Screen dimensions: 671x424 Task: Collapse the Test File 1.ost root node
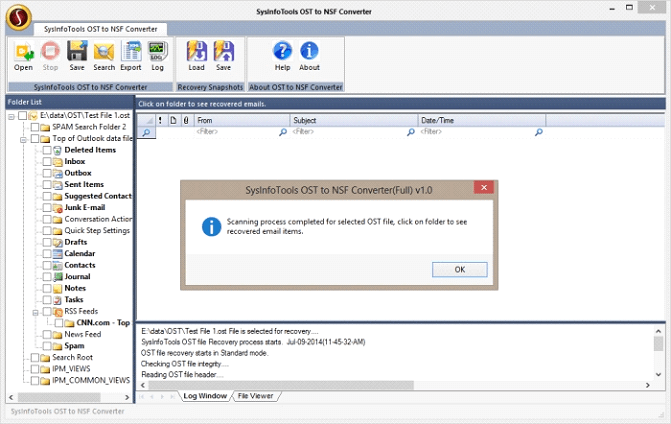coord(11,116)
